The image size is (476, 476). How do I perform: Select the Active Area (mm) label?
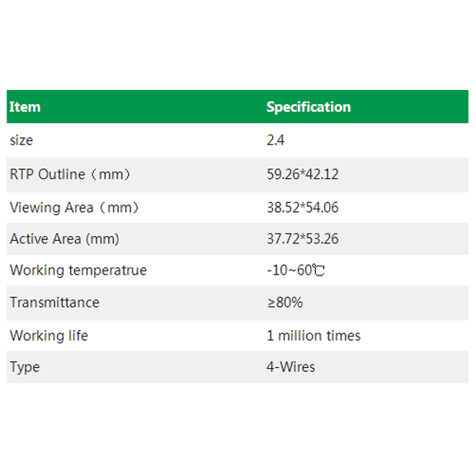click(64, 239)
